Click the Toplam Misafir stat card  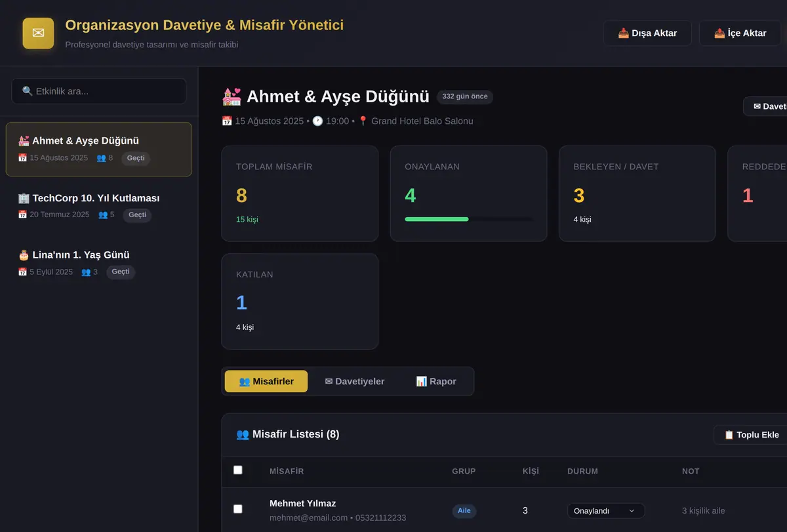tap(300, 194)
